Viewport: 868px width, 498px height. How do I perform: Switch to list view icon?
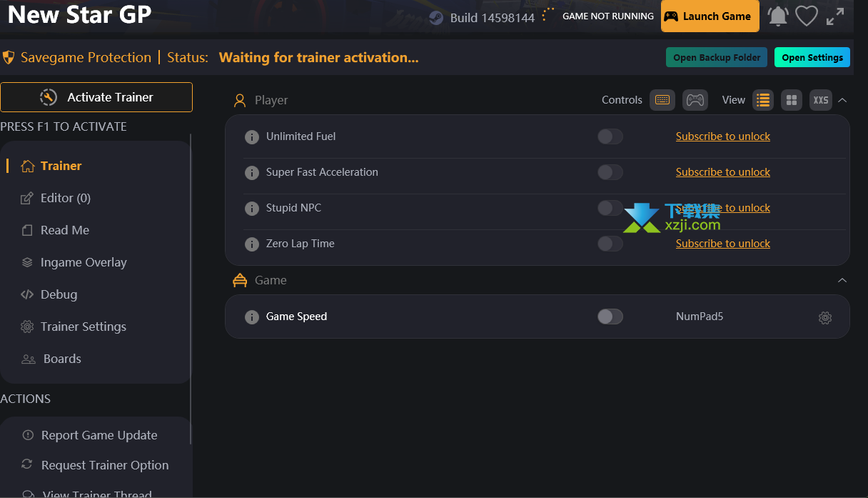click(763, 100)
